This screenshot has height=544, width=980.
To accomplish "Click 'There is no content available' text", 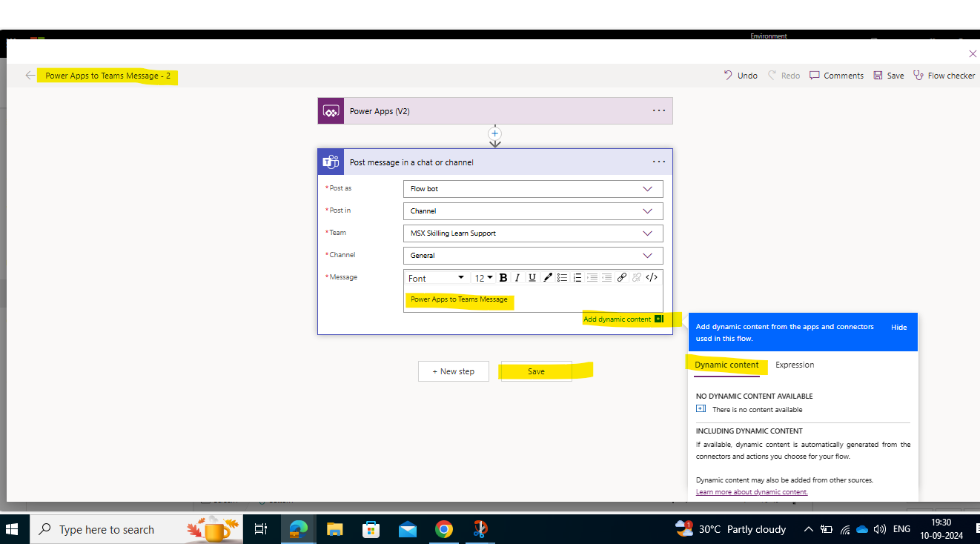I will (757, 409).
